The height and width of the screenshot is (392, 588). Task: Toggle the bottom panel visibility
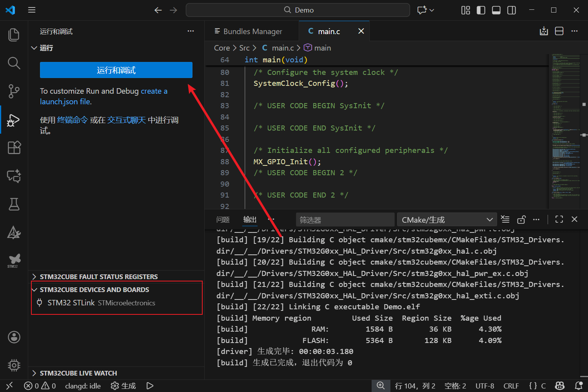pos(496,10)
